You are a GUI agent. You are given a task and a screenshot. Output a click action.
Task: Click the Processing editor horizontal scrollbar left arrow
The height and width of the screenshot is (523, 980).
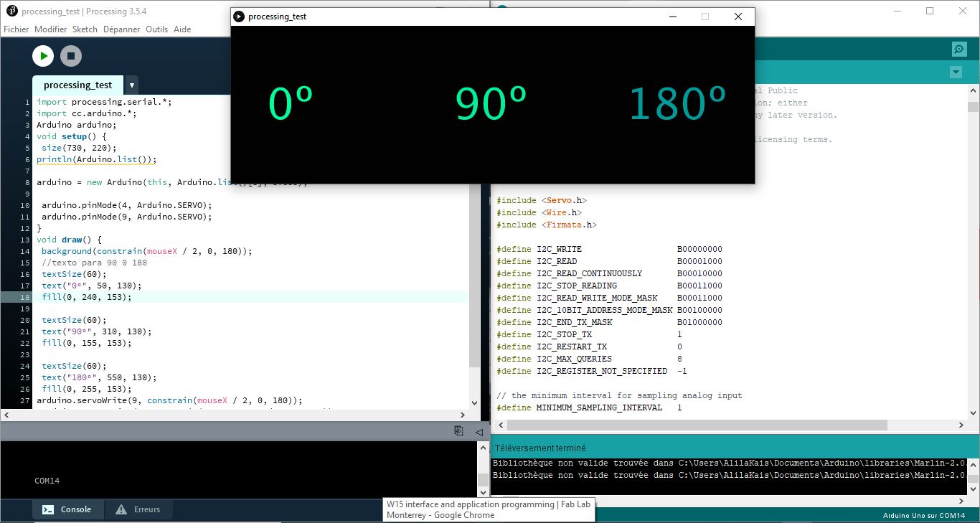(x=6, y=415)
